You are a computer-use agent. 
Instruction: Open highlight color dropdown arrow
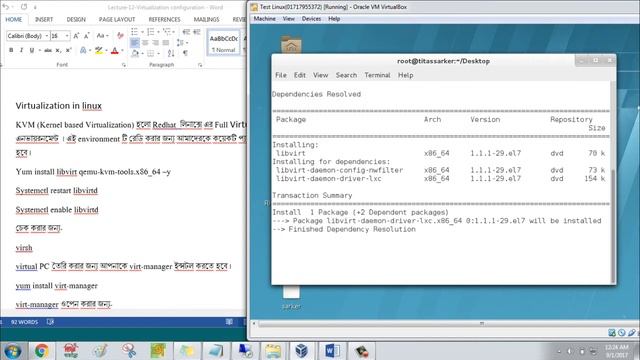[x=106, y=50]
